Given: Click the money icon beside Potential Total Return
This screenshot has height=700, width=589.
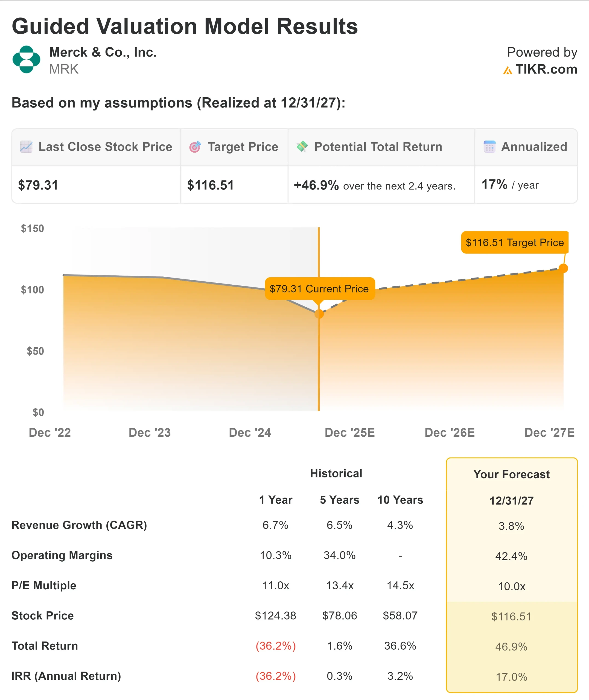Looking at the screenshot, I should (x=302, y=146).
